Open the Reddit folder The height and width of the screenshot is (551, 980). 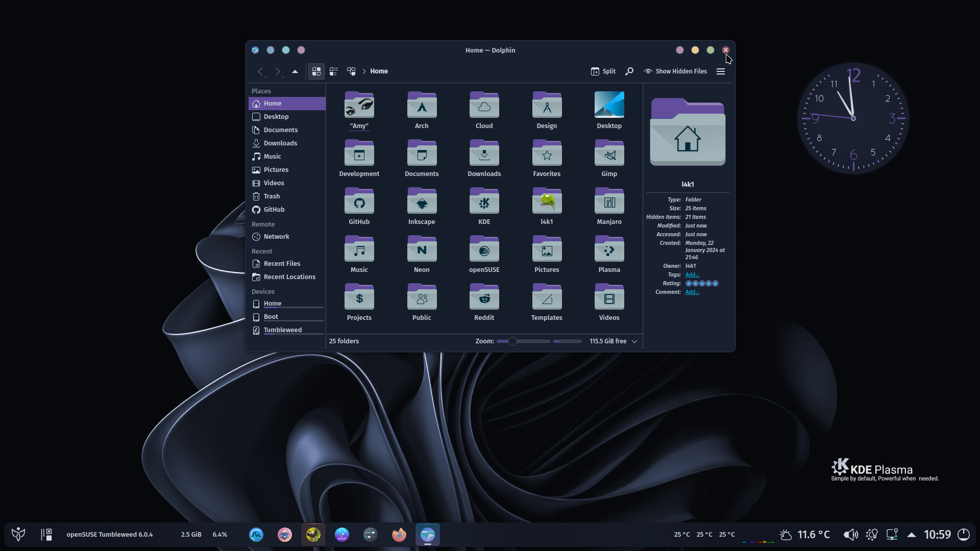(484, 302)
